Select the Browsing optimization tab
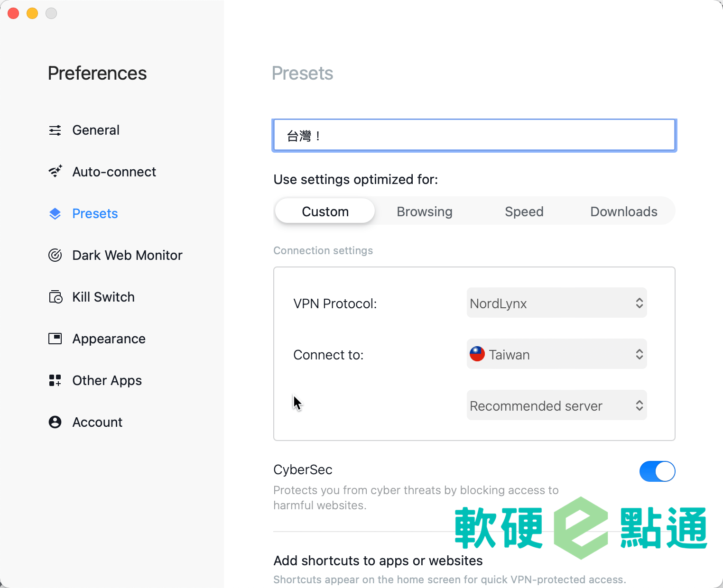Screen dimensions: 723x588 coord(425,211)
